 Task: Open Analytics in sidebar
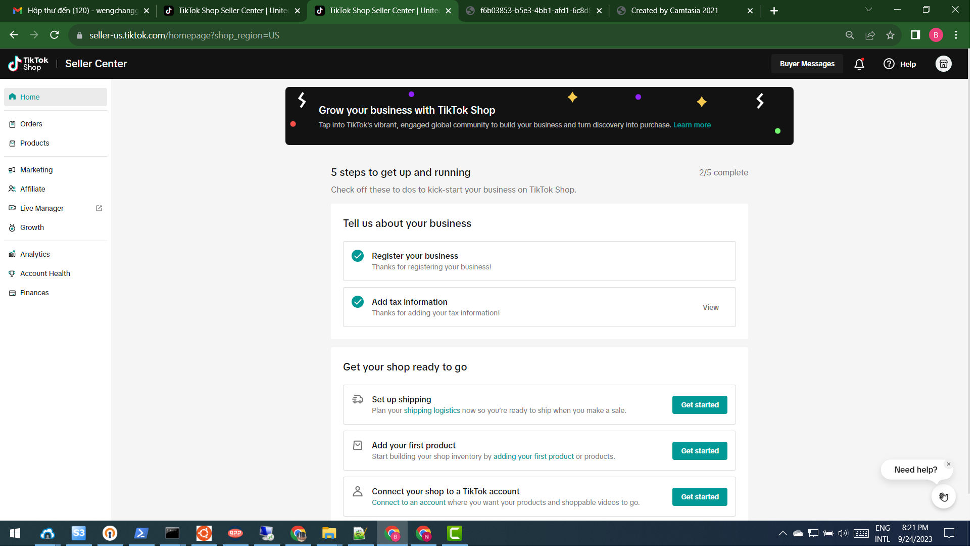coord(56,254)
